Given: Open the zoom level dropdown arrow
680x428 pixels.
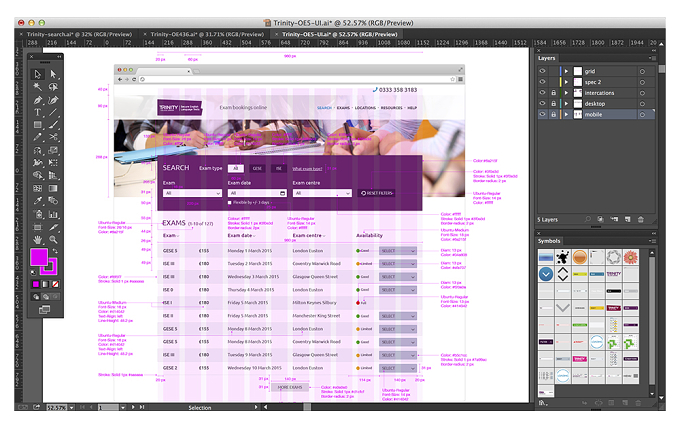Looking at the screenshot, I should [x=72, y=408].
